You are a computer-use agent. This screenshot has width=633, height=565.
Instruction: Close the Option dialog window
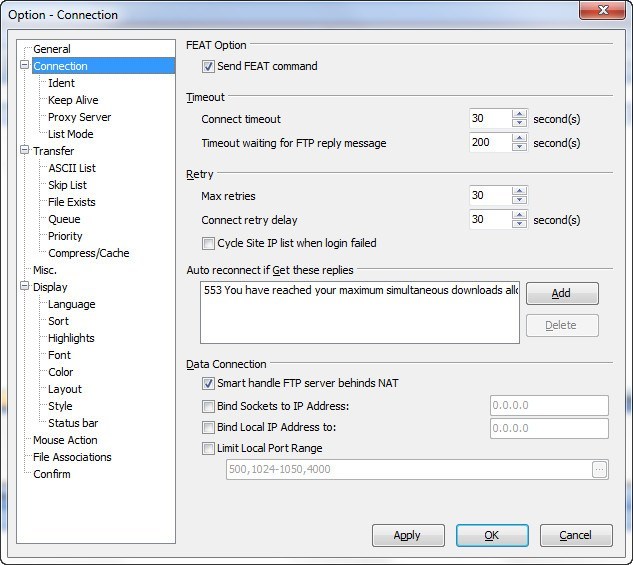coord(604,10)
